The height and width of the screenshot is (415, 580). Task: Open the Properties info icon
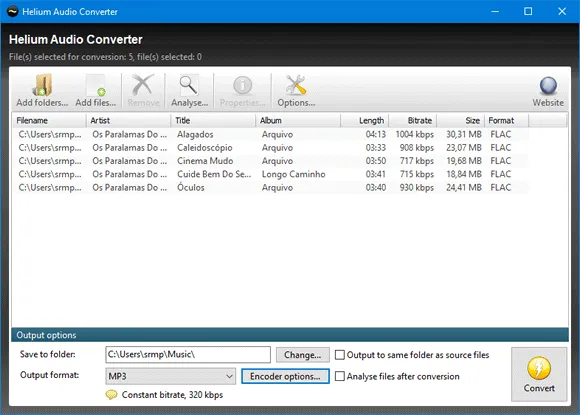(242, 90)
